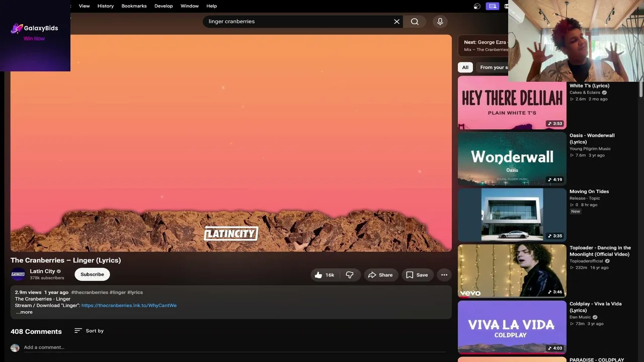644x362 pixels.
Task: Expand description with ...more
Action: pos(24,312)
